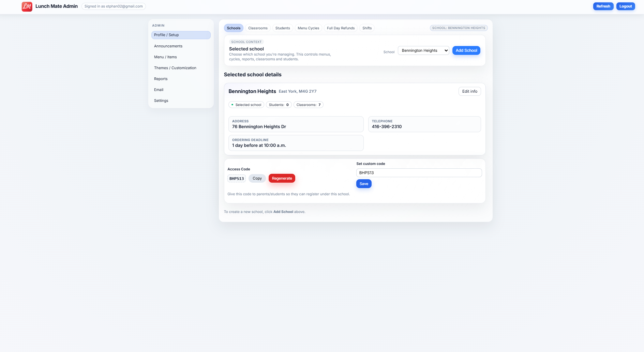Screen dimensions: 644x352
Task: Go to the Menu Cycles tab
Action: pyautogui.click(x=308, y=28)
